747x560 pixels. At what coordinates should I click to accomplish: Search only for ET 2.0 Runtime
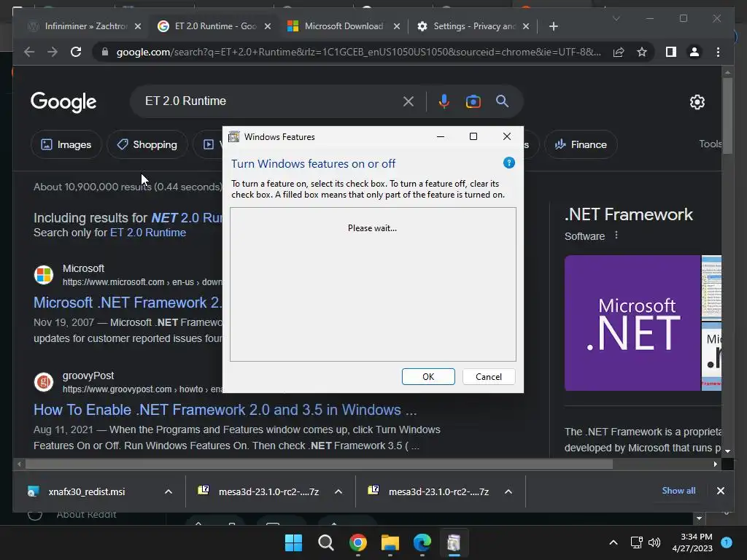(147, 233)
